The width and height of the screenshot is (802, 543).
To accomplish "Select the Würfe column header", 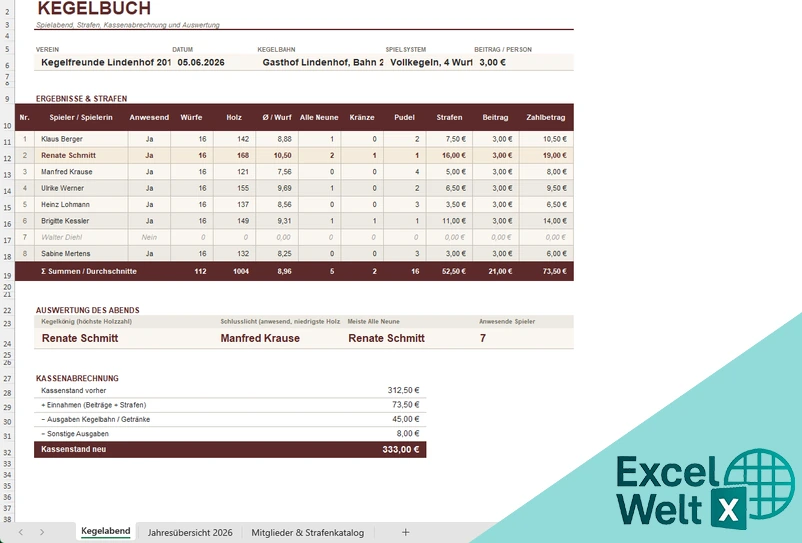I will (x=191, y=118).
